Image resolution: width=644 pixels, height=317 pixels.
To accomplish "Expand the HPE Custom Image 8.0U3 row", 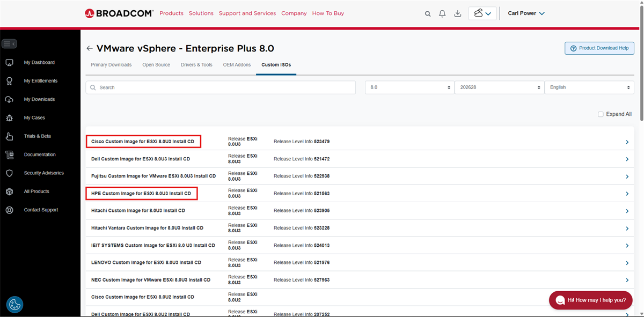I will click(x=627, y=194).
